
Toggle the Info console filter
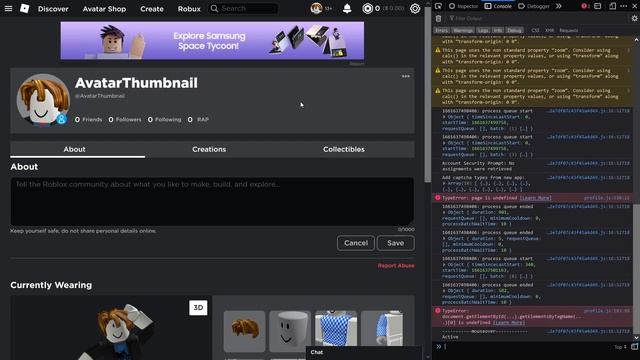tap(498, 30)
